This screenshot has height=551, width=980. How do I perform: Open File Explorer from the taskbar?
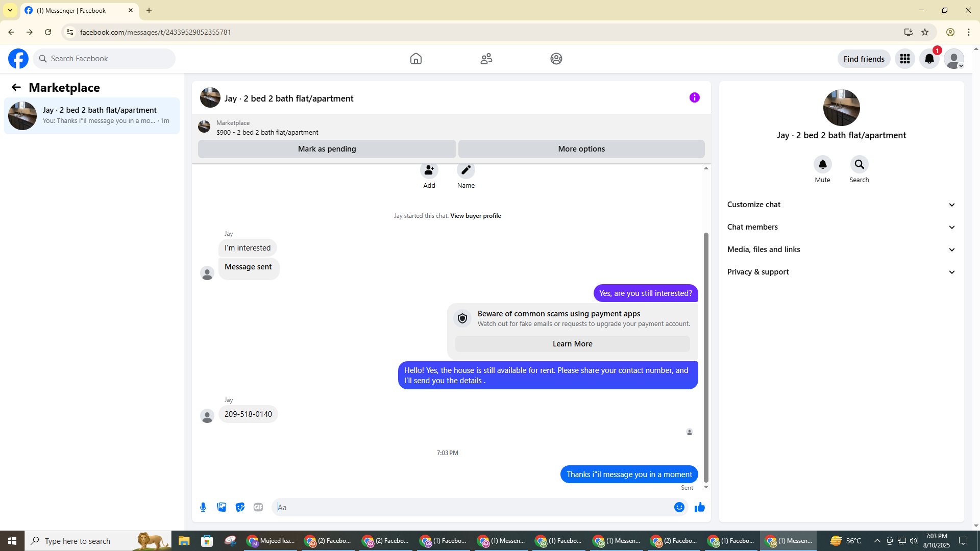(x=184, y=541)
